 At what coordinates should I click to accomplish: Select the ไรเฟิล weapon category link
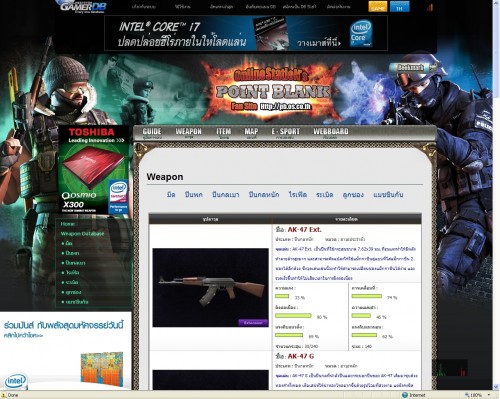[x=298, y=195]
